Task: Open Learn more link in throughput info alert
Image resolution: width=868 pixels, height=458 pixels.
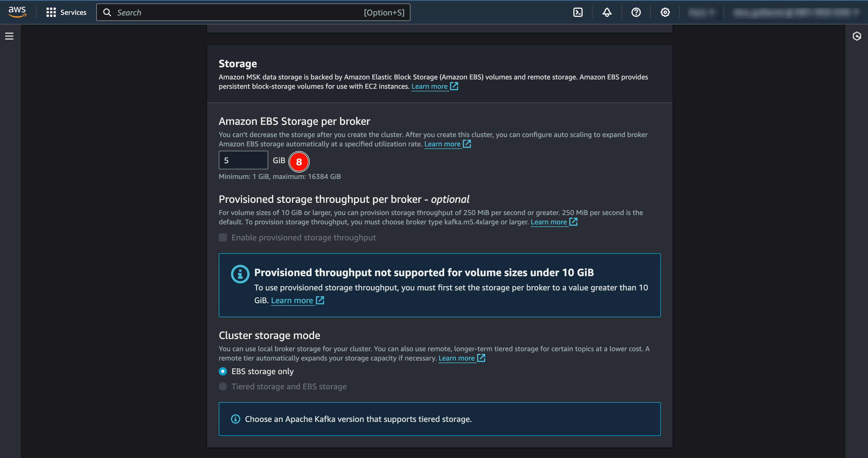Action: (297, 300)
